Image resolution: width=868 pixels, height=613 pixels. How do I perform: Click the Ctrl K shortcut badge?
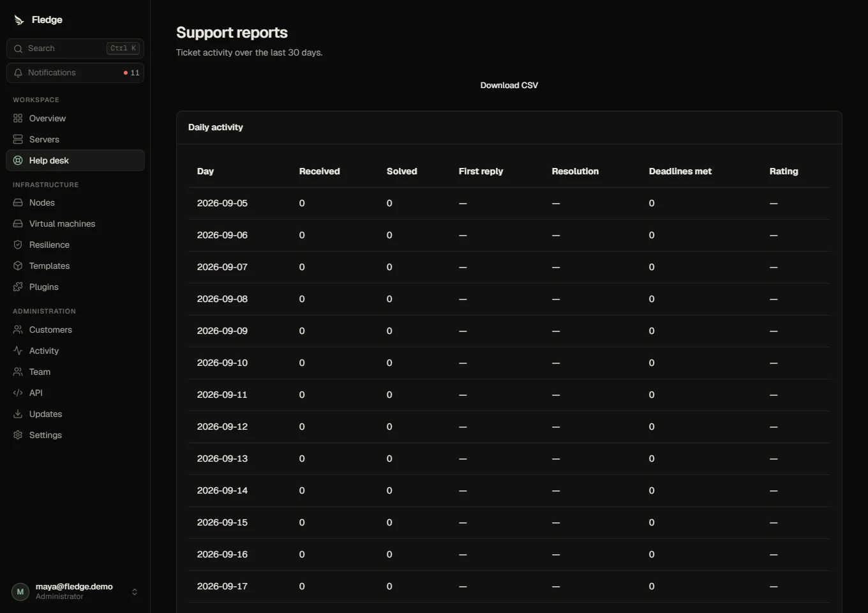tap(123, 49)
